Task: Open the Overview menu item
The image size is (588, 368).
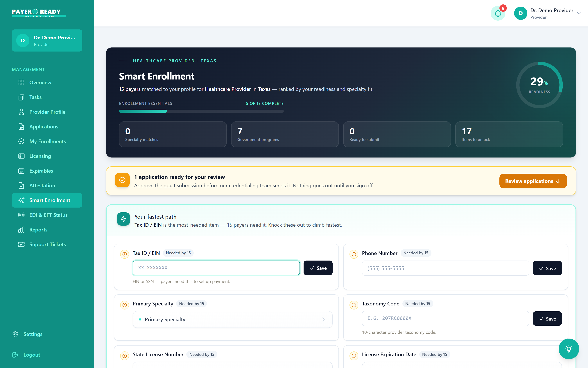Action: coord(47,82)
